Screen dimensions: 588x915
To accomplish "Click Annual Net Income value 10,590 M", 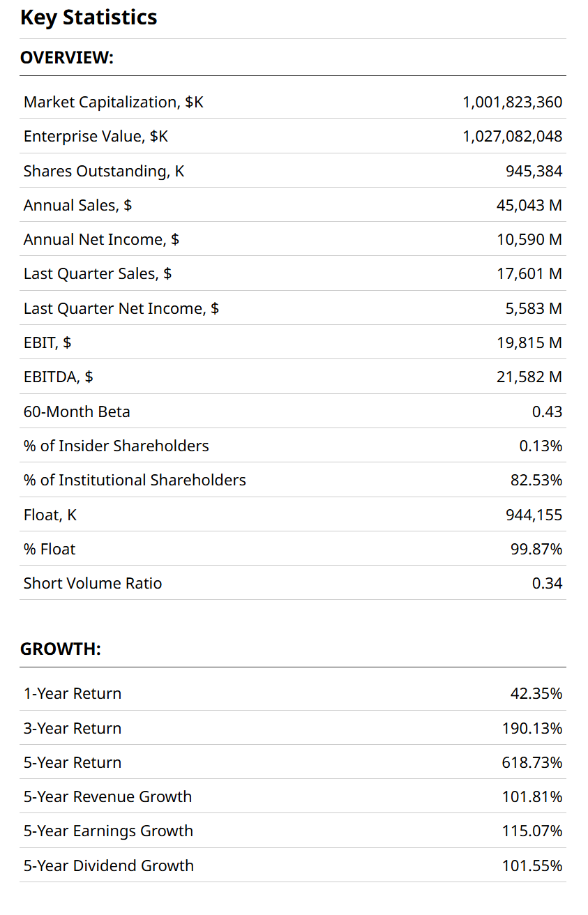I will [x=529, y=239].
